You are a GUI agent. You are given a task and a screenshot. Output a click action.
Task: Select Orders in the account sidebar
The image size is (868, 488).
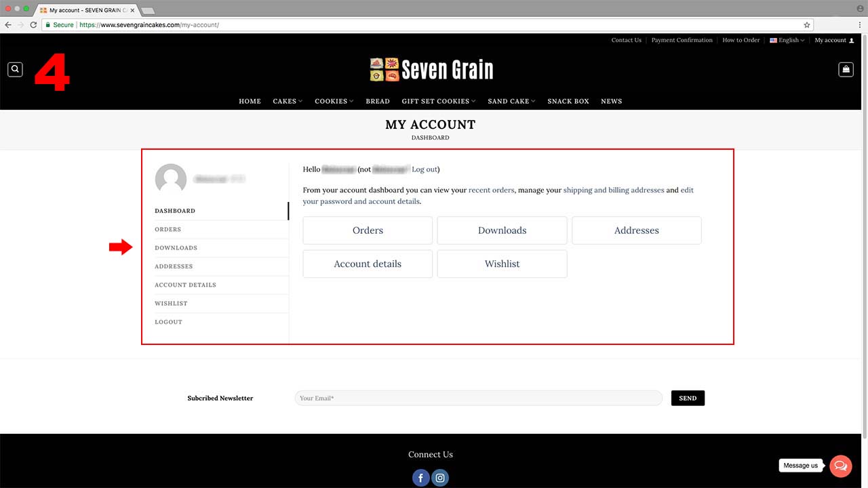click(x=168, y=229)
